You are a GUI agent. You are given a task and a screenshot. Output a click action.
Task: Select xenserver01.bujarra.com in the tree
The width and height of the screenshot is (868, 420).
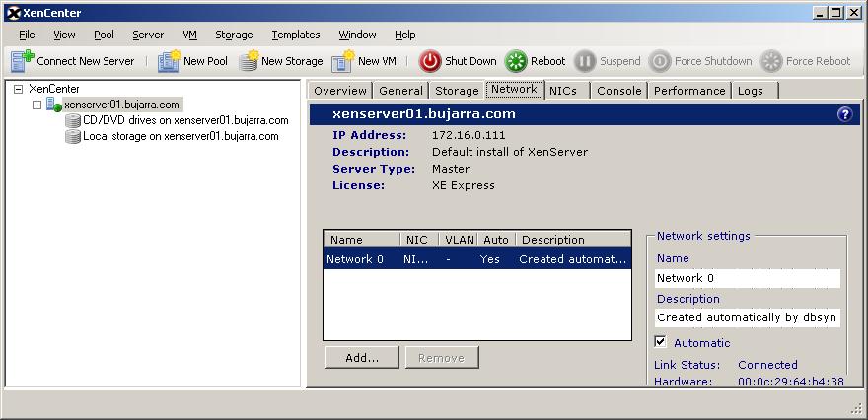pos(121,105)
